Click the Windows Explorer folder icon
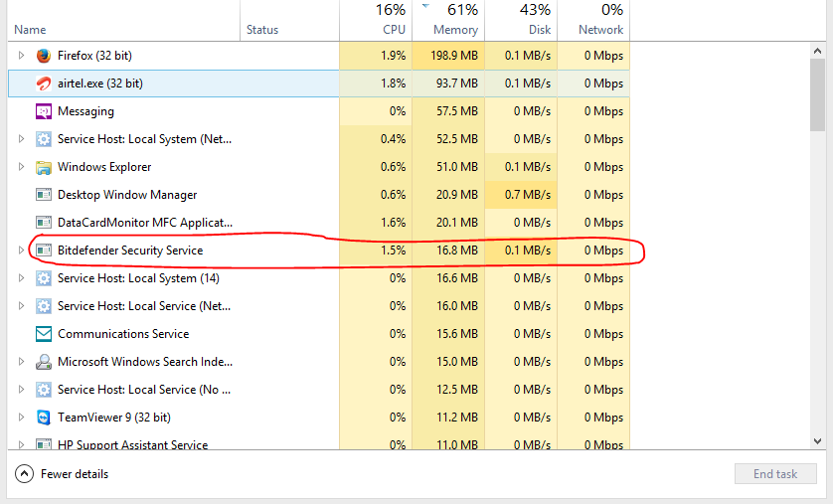This screenshot has height=504, width=833. [x=44, y=167]
